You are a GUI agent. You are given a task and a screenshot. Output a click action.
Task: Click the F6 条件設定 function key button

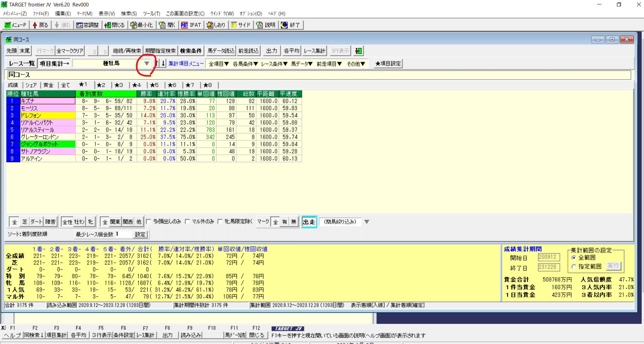[x=124, y=335]
